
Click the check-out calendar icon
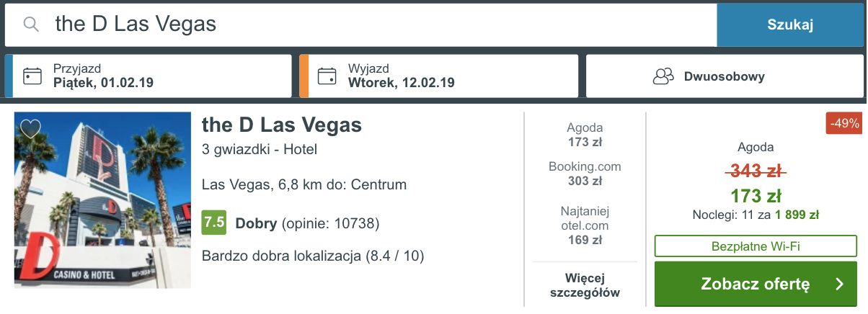327,76
